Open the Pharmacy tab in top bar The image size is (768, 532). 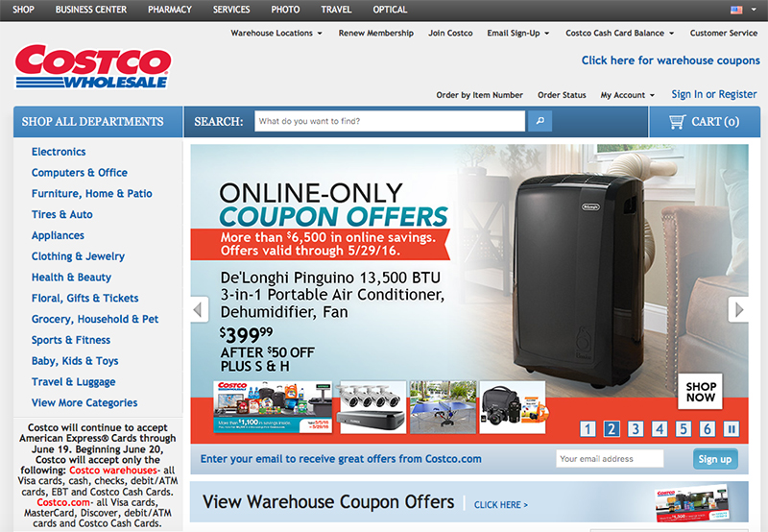tap(170, 10)
